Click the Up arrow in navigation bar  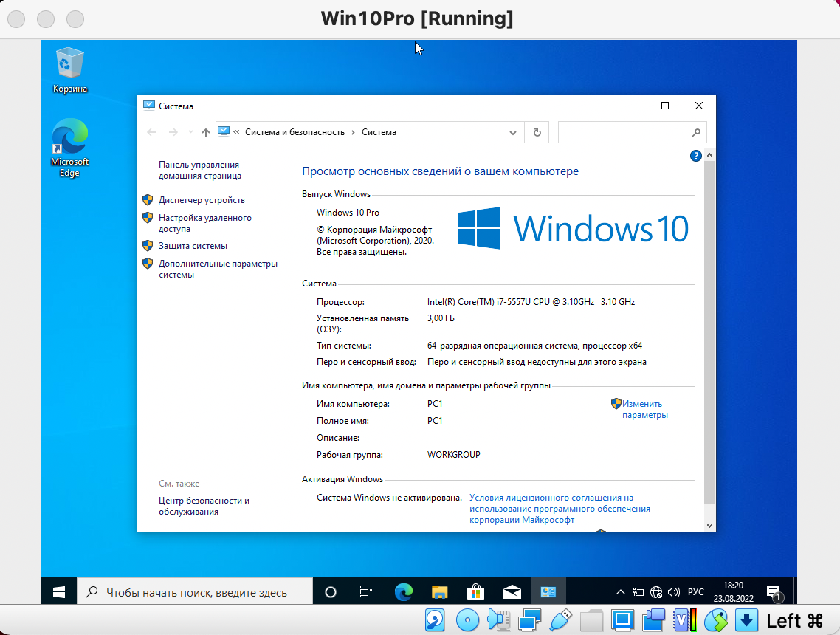[x=206, y=132]
